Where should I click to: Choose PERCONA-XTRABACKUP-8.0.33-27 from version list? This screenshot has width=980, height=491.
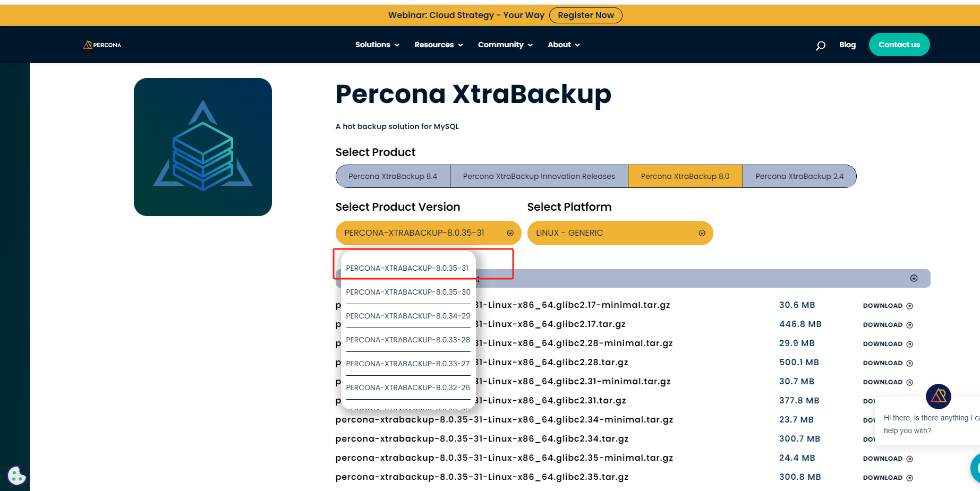[408, 364]
